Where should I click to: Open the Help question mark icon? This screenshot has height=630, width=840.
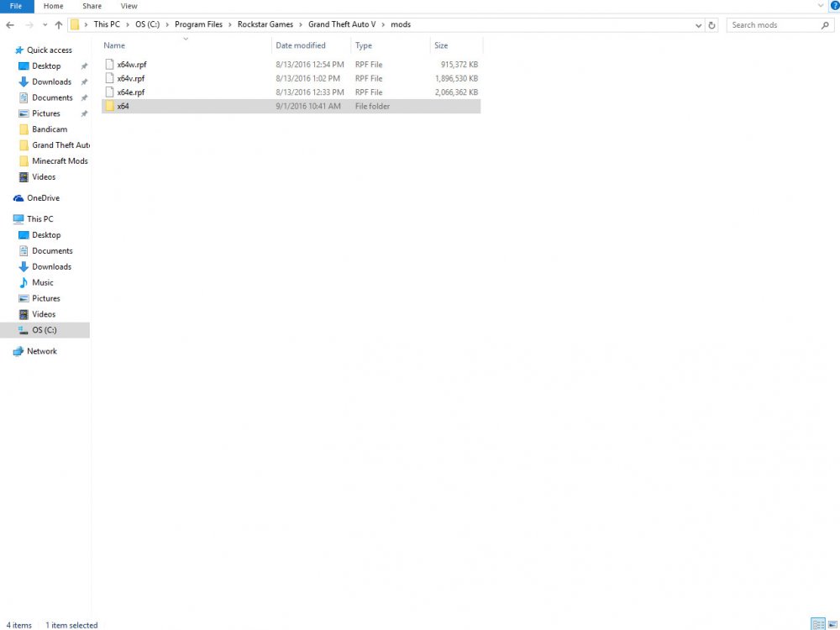pos(835,6)
